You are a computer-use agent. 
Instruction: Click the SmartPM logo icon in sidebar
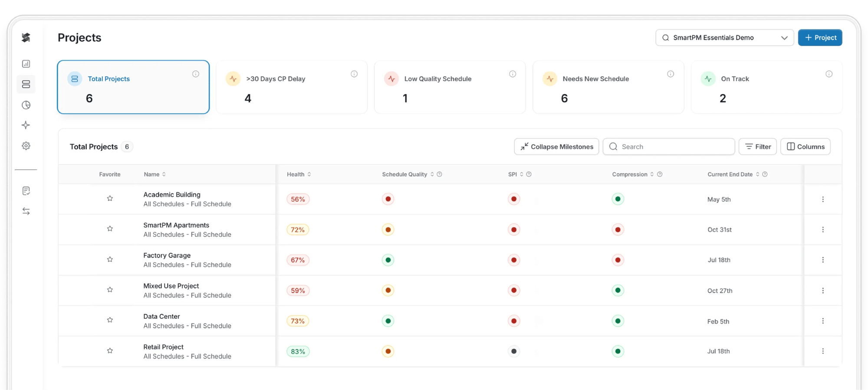(26, 38)
